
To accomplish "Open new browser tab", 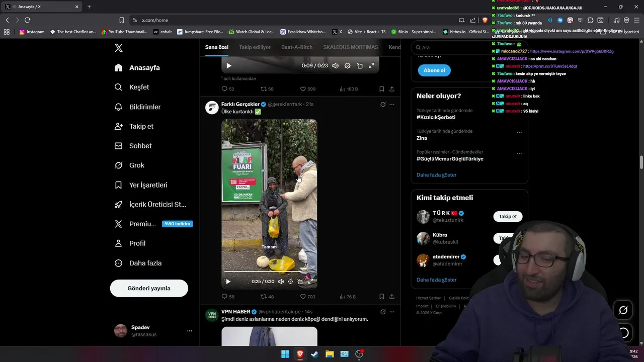I will pos(89,7).
